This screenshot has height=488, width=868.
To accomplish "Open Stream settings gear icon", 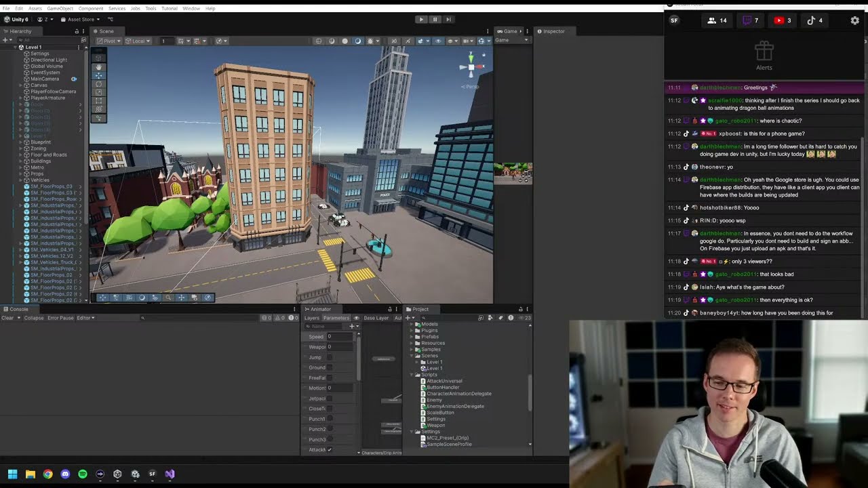I will click(854, 20).
